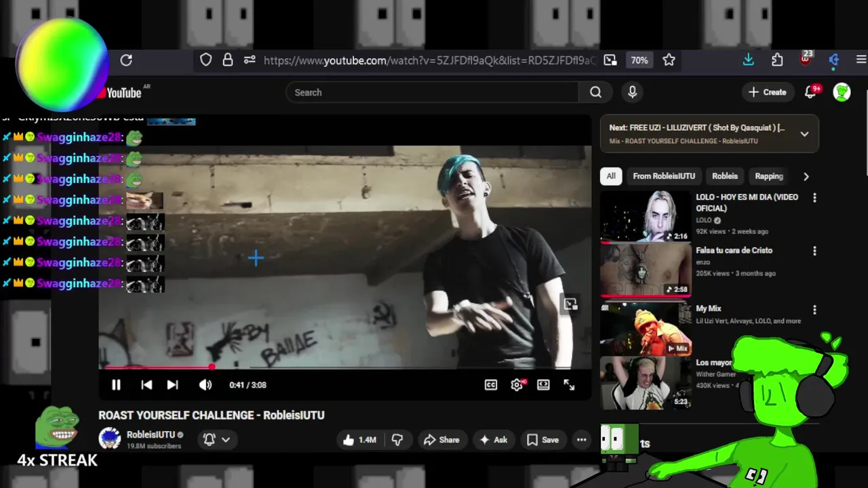
Task: Open YouTube notifications bell
Action: [811, 92]
